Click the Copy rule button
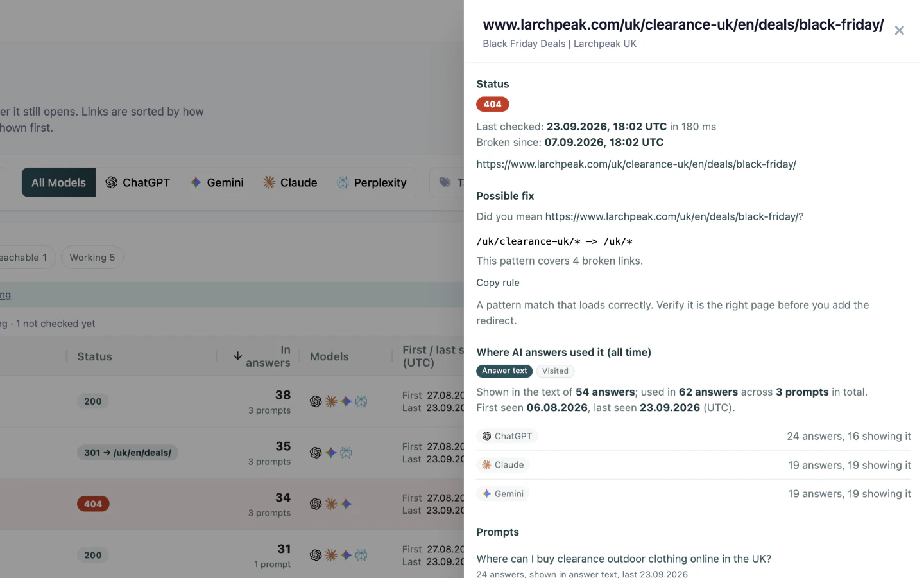 (498, 283)
